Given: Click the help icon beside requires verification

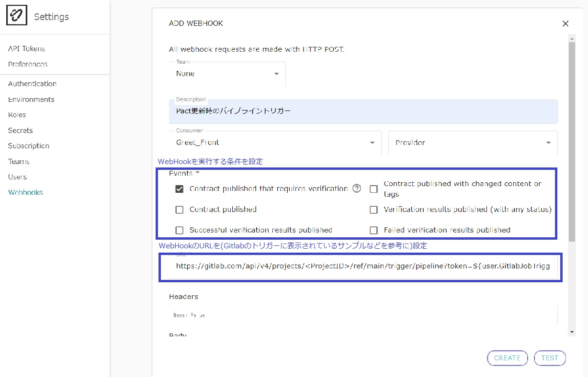Looking at the screenshot, I should point(357,188).
